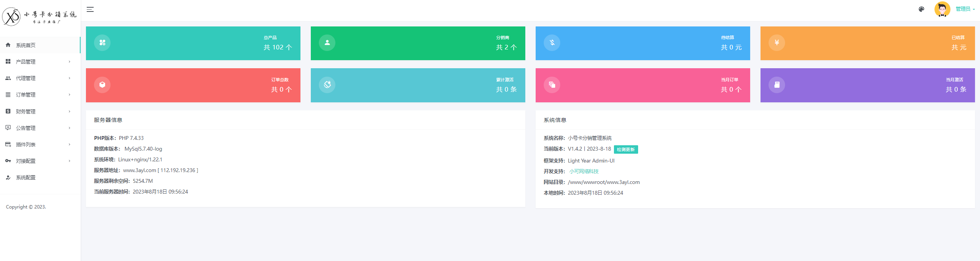Click the key icon beside 对接配置

click(8, 161)
